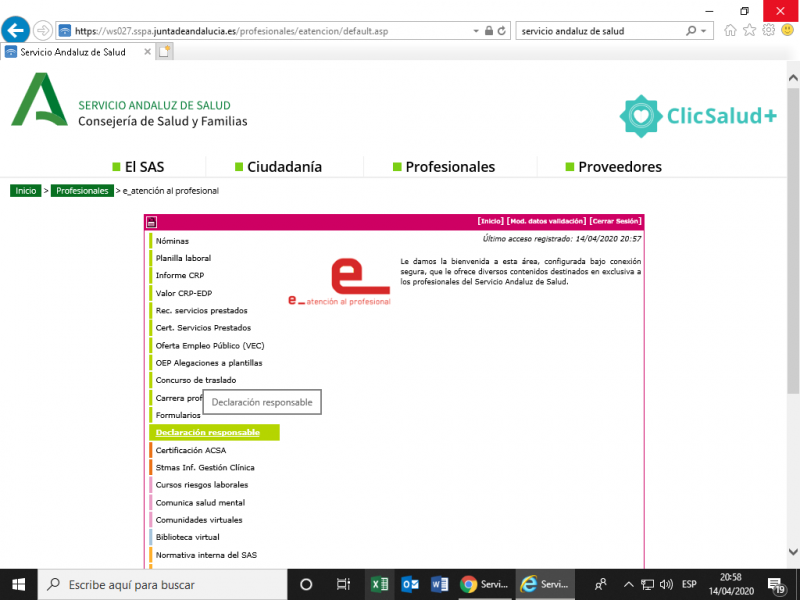Open Nóminas section
Viewport: 800px width, 600px height.
point(172,241)
